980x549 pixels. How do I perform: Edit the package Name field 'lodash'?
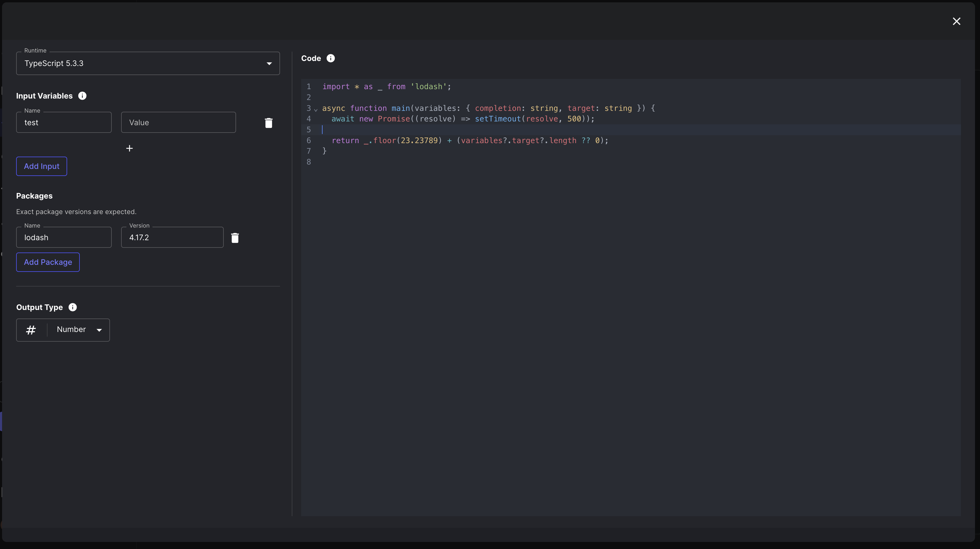[x=64, y=238]
